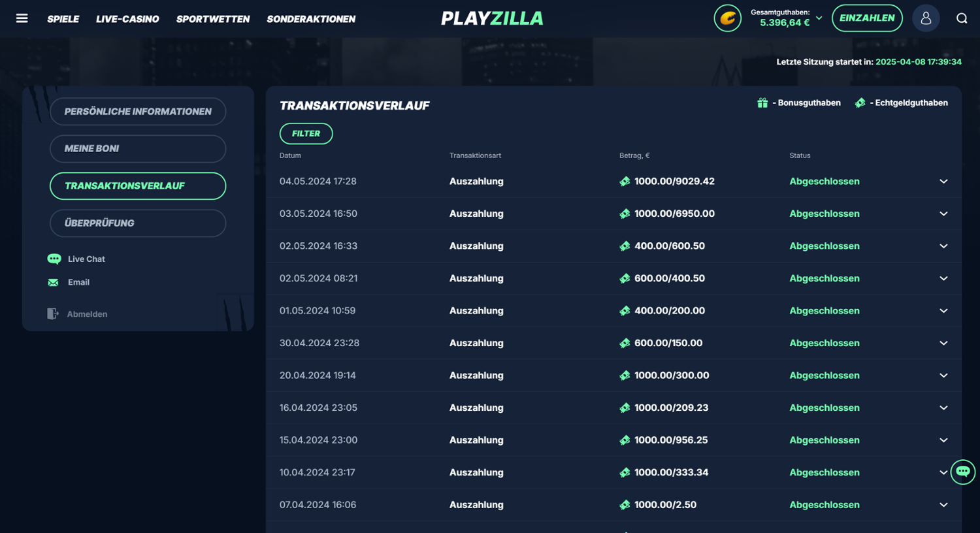The height and width of the screenshot is (533, 980).
Task: Click the Live Chat speech bubble icon
Action: [54, 259]
